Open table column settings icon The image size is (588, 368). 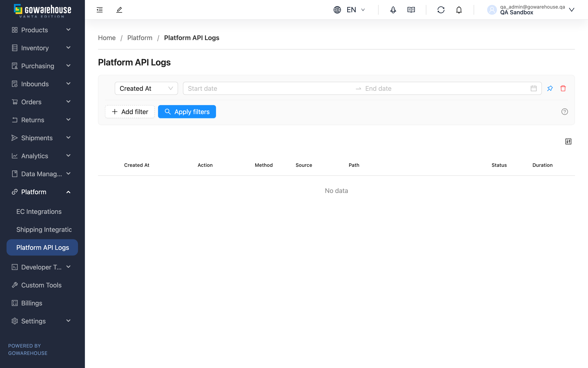coord(568,141)
